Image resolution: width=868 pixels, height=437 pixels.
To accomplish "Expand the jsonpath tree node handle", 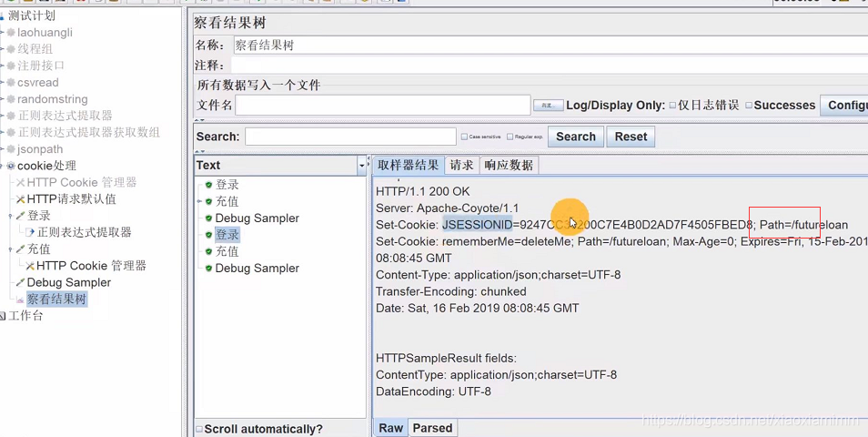I will 2,149.
